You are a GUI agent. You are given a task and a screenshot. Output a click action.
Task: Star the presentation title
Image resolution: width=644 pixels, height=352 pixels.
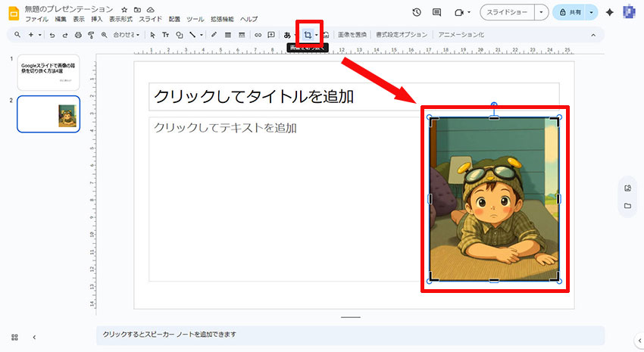pos(124,9)
